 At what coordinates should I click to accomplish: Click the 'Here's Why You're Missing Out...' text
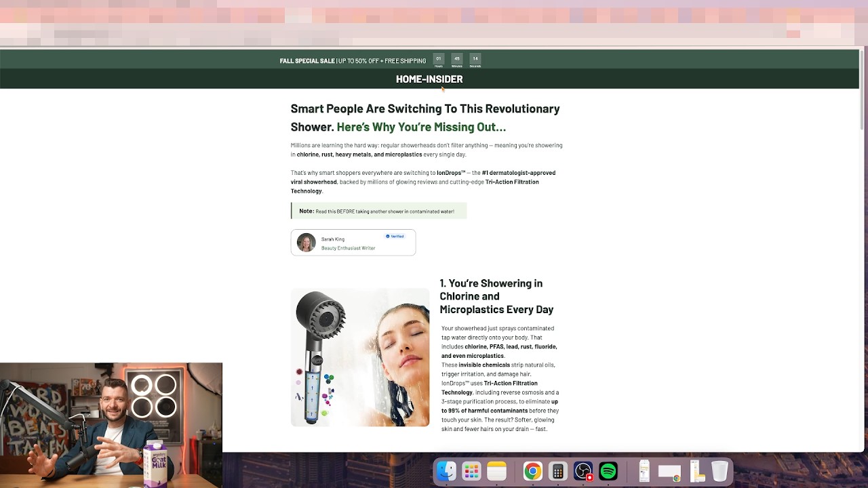(x=421, y=127)
